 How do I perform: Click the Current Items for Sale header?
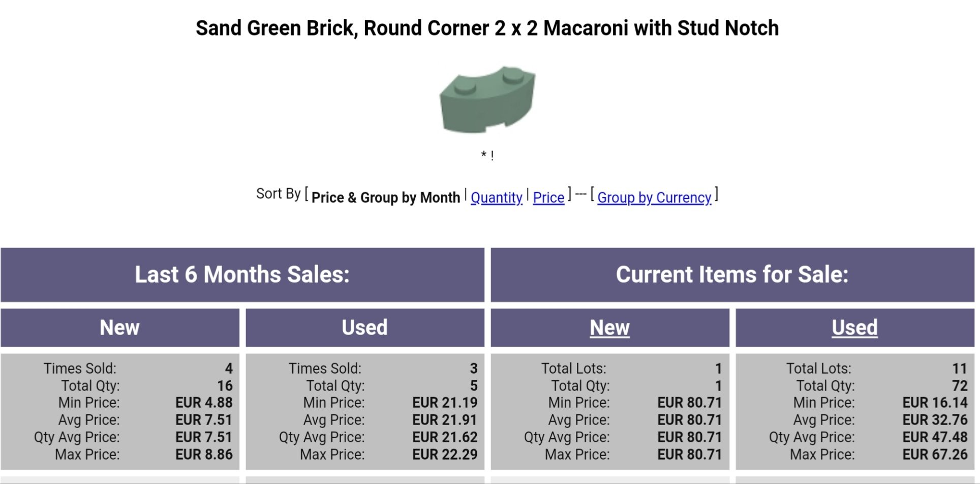coord(732,275)
